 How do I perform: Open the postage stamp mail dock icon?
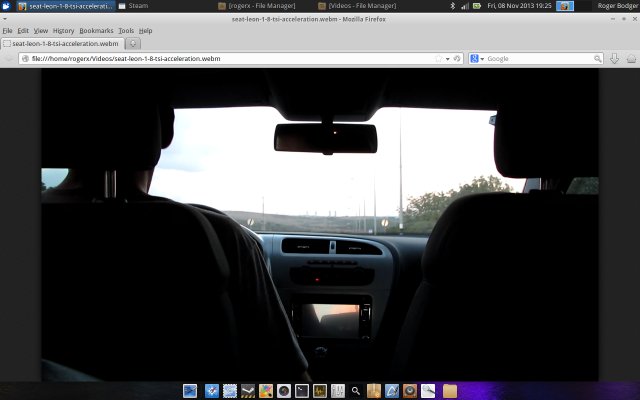pyautogui.click(x=230, y=391)
